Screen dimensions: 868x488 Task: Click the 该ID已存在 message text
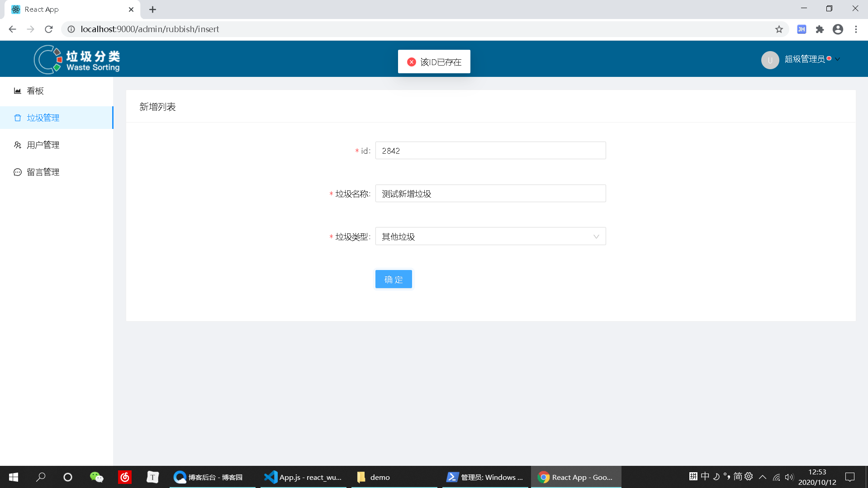tap(441, 62)
